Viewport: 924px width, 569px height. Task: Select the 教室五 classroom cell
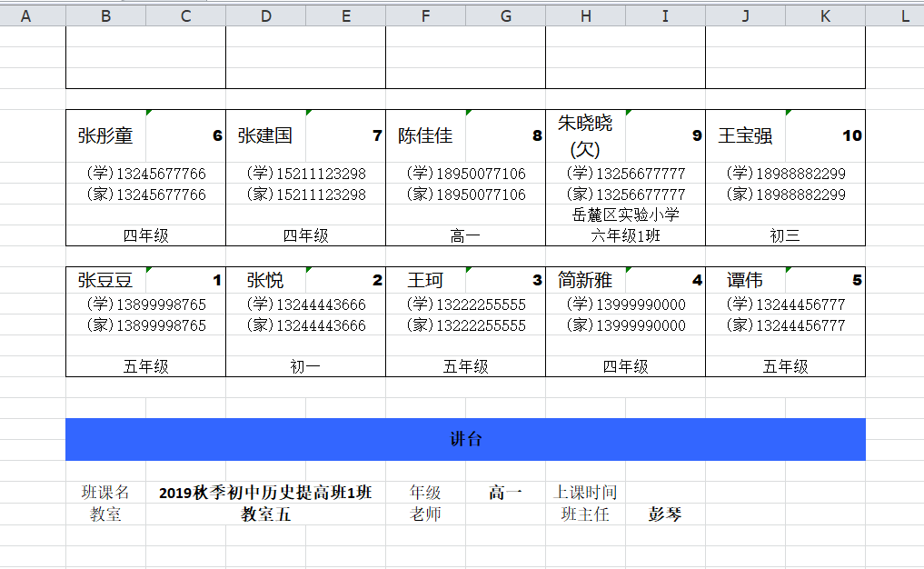point(265,514)
